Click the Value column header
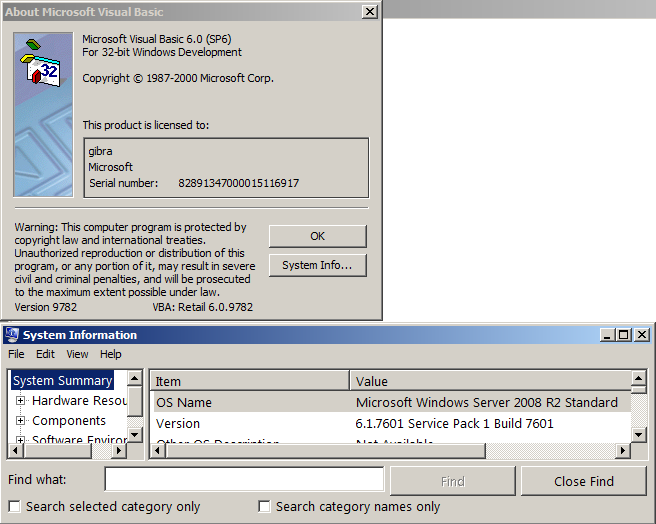 [490, 381]
